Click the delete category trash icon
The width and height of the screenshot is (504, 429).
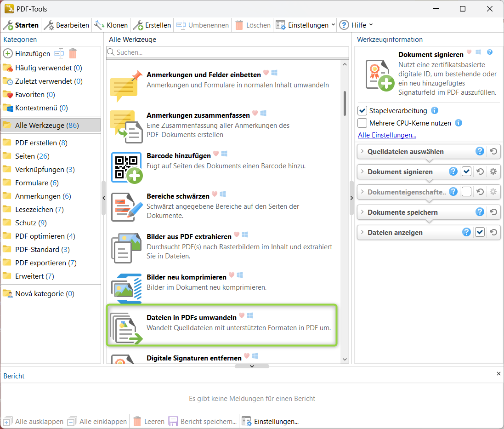point(73,53)
